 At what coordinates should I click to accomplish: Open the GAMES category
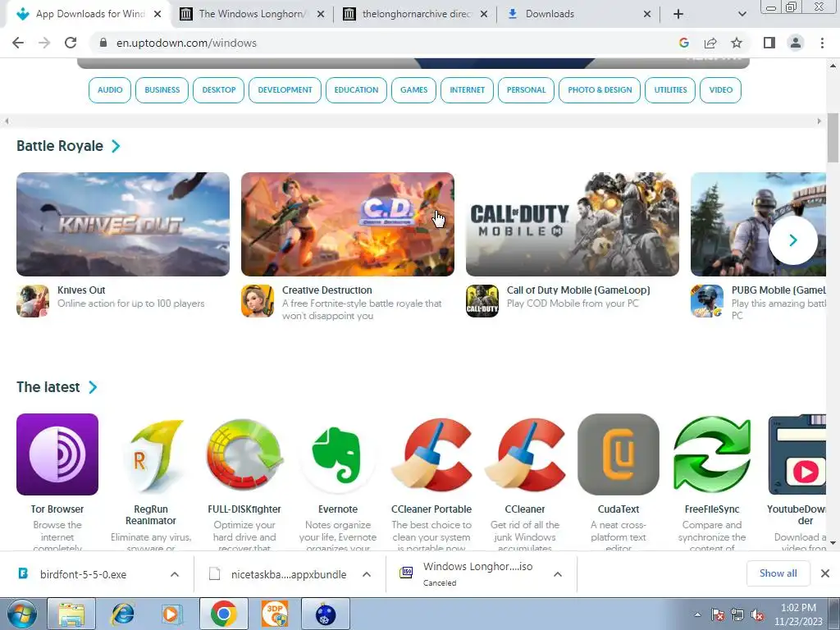(413, 90)
